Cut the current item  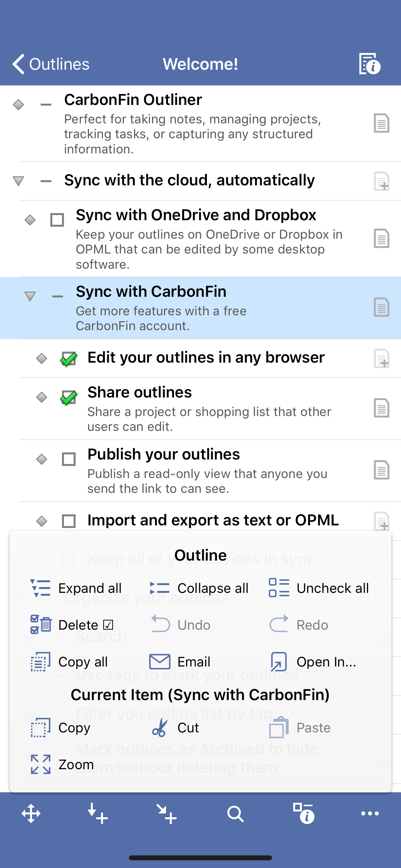click(x=175, y=728)
